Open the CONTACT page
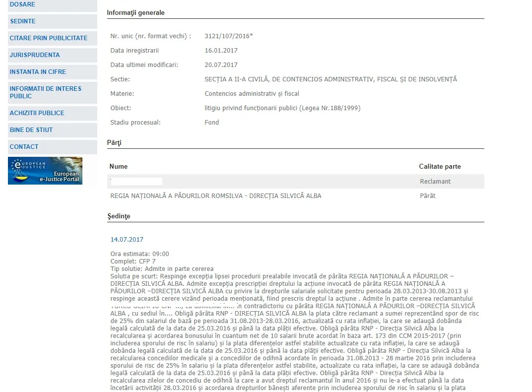 tap(53, 147)
